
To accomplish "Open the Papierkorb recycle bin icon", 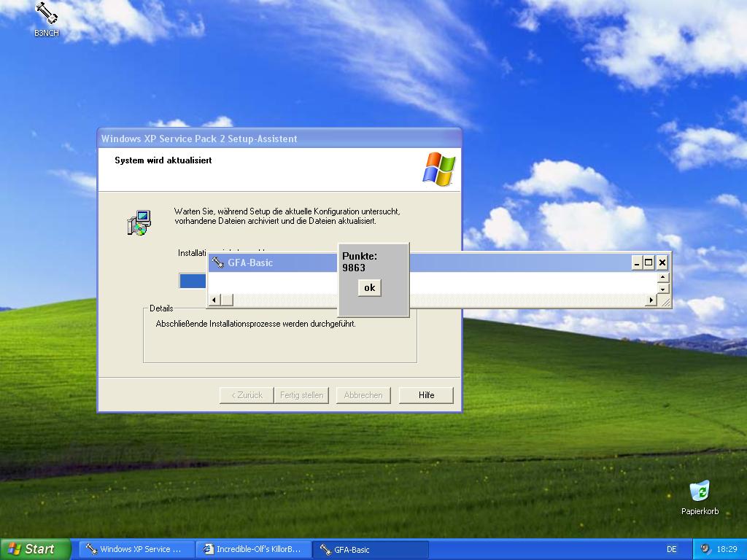I will [x=700, y=497].
